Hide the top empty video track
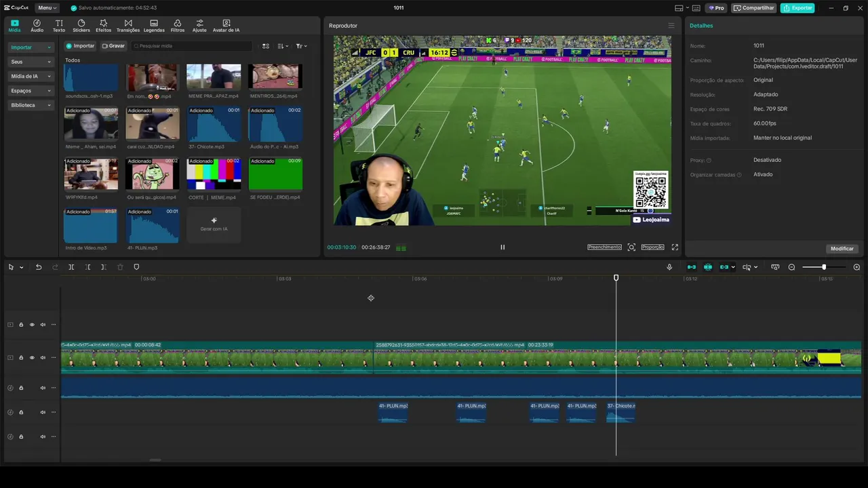Viewport: 868px width, 488px height. click(32, 325)
